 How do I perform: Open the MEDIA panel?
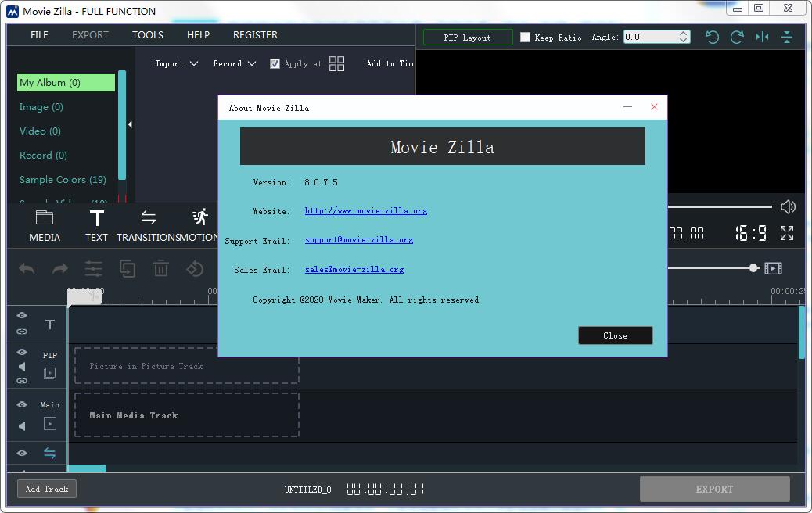click(x=45, y=226)
